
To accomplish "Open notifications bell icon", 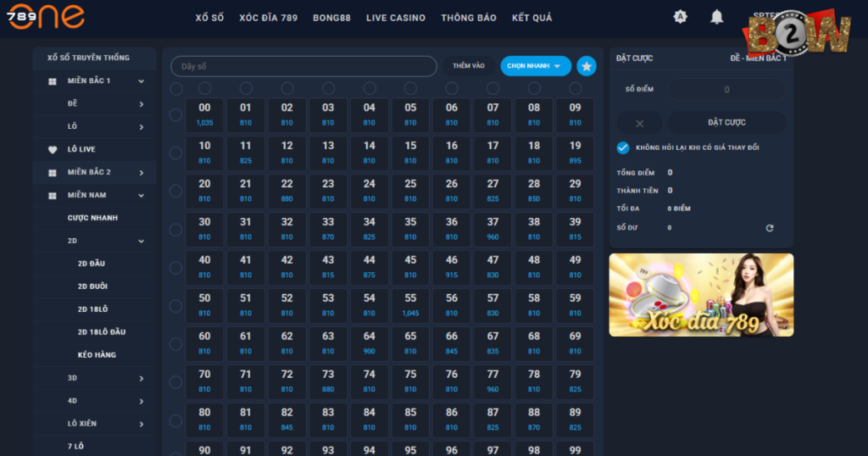I will pos(717,17).
